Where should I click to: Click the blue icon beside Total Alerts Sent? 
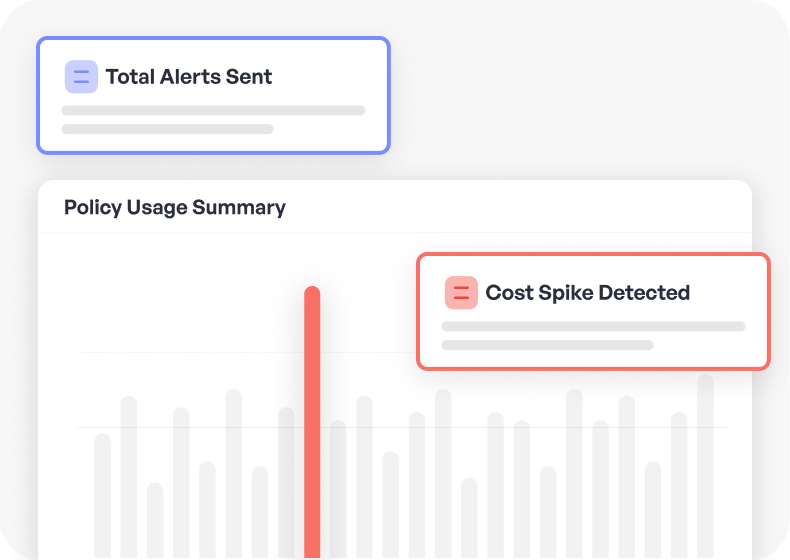[x=81, y=77]
